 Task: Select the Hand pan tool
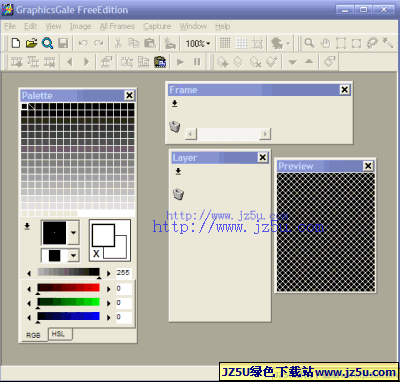(325, 43)
